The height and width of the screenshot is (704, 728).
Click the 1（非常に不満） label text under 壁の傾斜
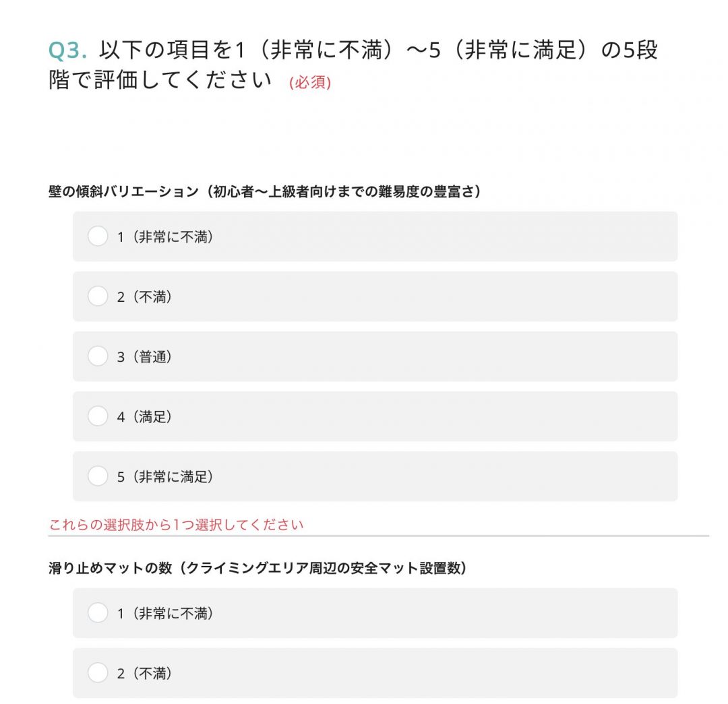pos(165,236)
